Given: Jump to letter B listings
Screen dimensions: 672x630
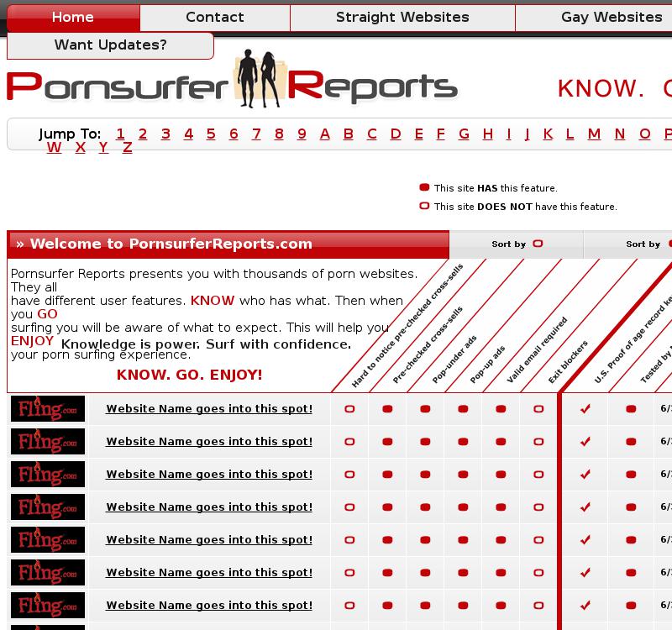Looking at the screenshot, I should click(349, 134).
